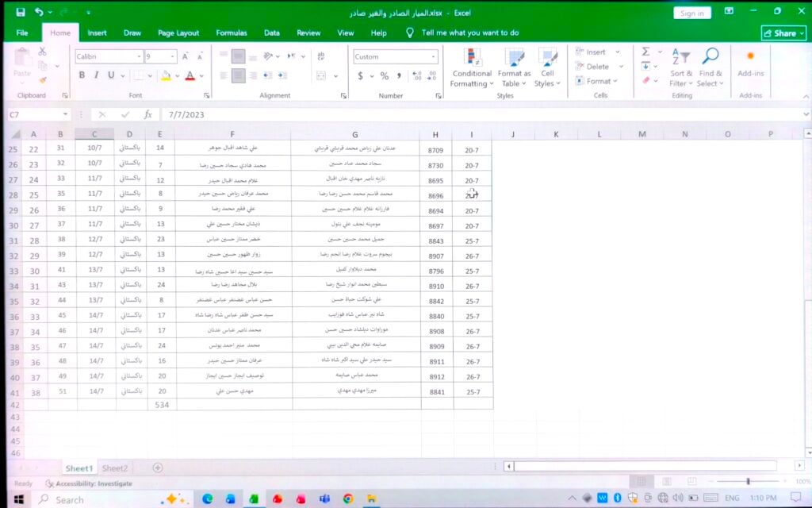The height and width of the screenshot is (508, 812).
Task: Click the Increase Decimal icon
Action: [x=417, y=76]
